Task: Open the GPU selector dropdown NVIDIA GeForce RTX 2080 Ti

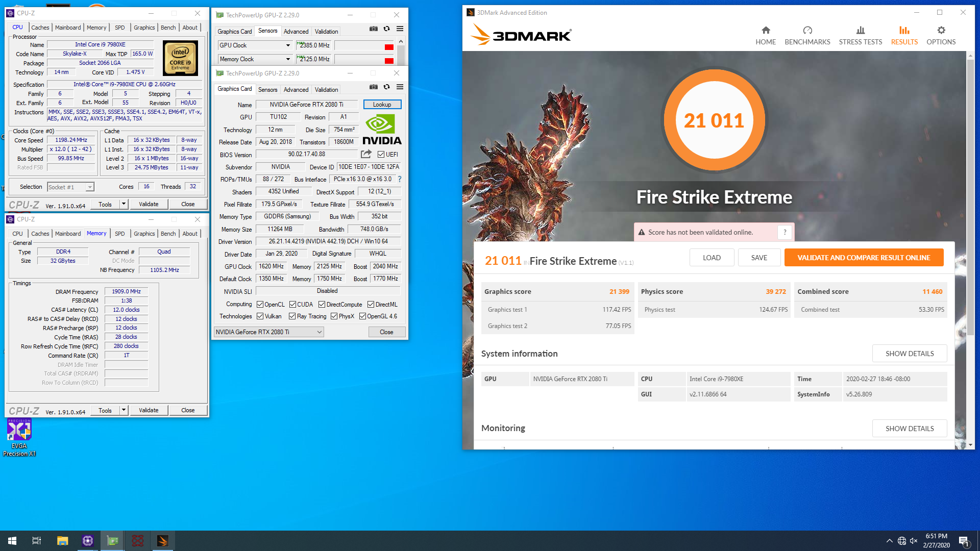Action: tap(269, 332)
